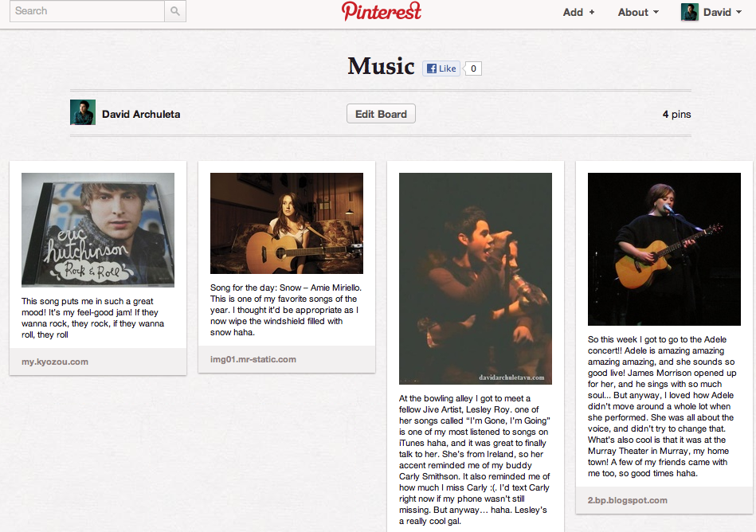The height and width of the screenshot is (532, 756).
Task: Click David's avatar in the top bar
Action: click(x=689, y=12)
